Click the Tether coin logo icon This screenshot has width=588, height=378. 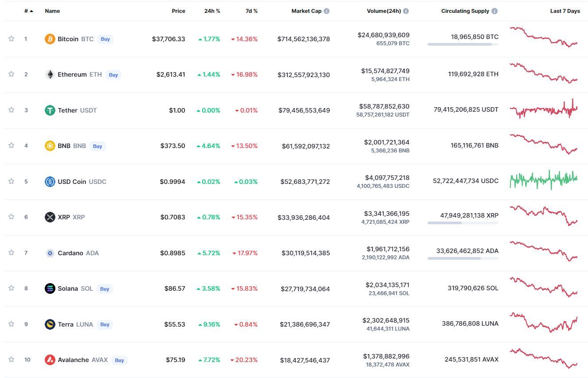coord(50,110)
